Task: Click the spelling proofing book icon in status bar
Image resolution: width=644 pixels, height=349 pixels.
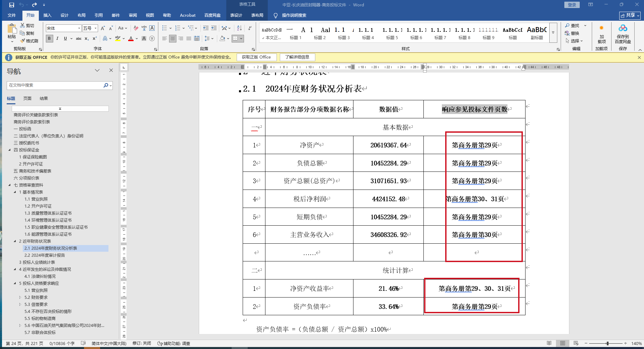Action: pos(83,343)
